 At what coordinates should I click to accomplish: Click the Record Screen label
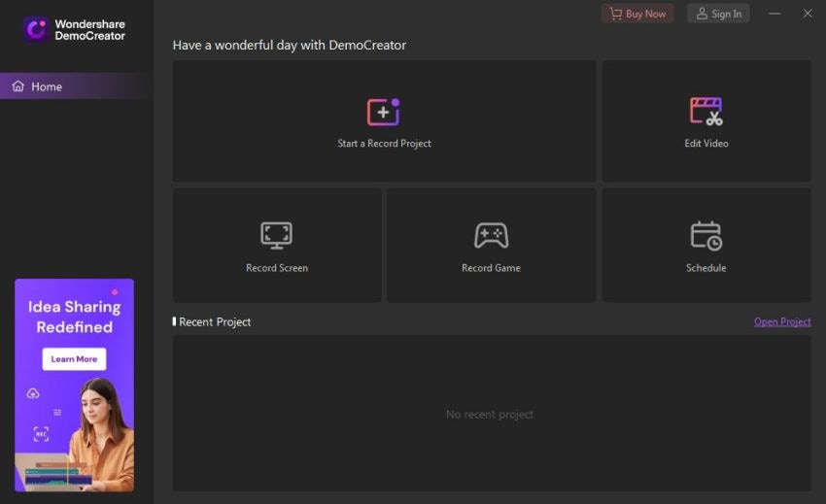click(x=277, y=268)
